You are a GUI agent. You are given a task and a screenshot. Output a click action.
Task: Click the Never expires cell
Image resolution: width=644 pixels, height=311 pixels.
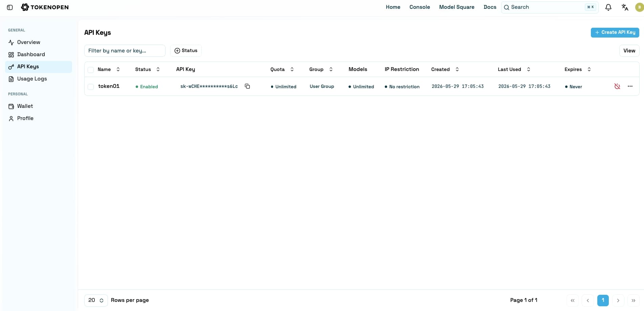click(573, 87)
